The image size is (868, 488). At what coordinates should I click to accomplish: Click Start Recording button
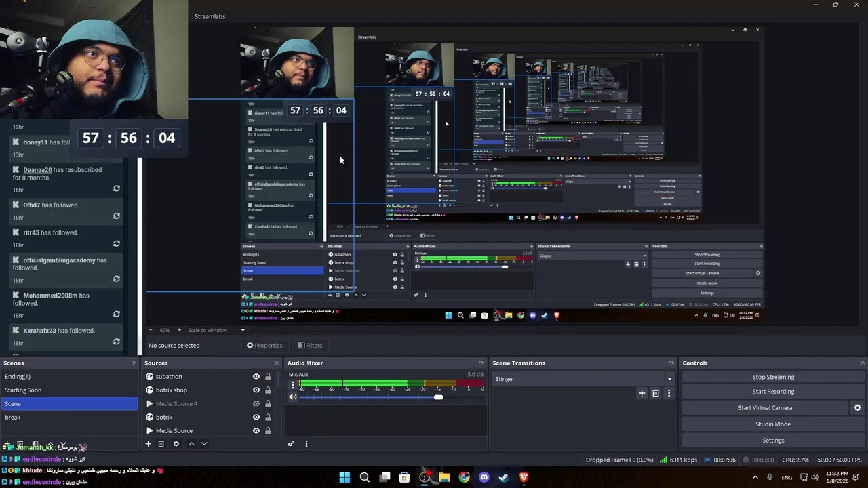[x=773, y=392]
